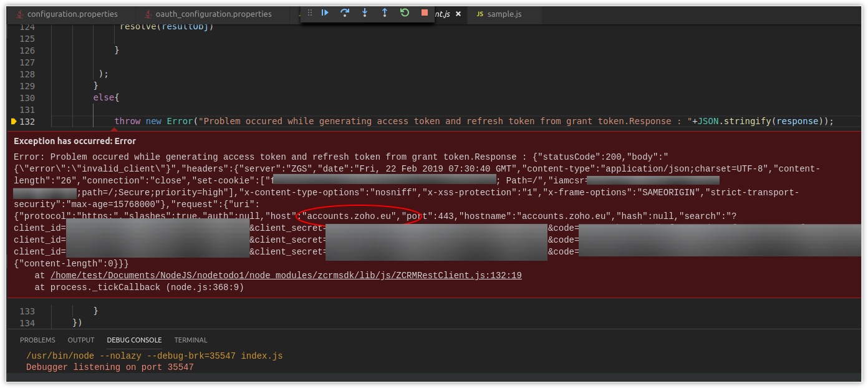Click the '/usr/bin/node --nolazy' command line

[x=154, y=356]
